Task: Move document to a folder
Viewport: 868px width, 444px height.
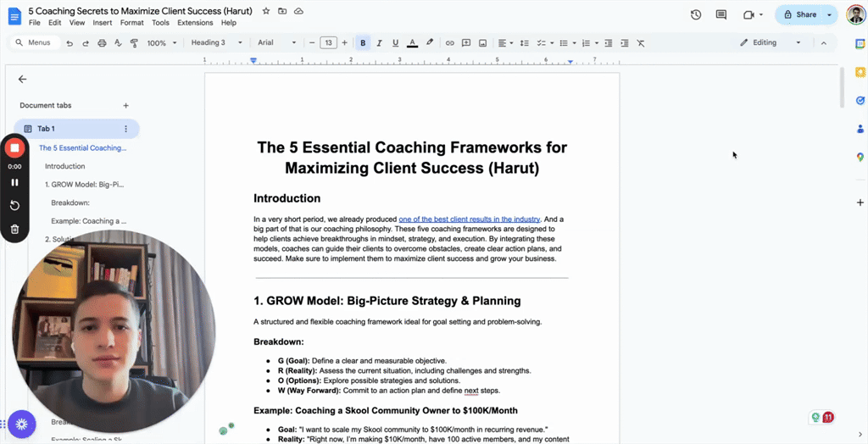Action: 282,11
